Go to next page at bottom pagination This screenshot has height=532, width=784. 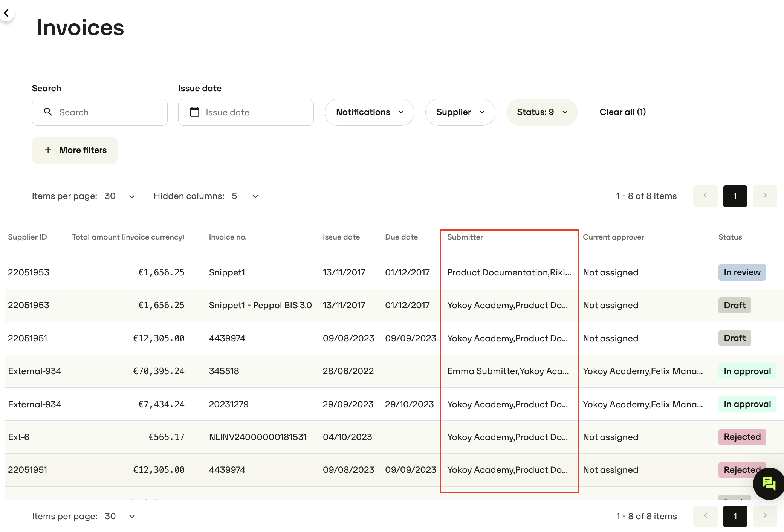click(x=764, y=516)
